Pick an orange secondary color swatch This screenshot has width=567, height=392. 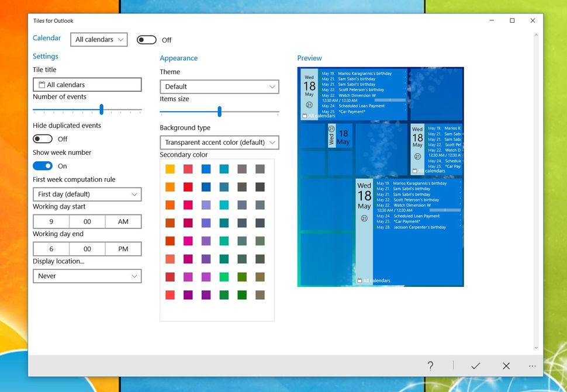coord(170,186)
